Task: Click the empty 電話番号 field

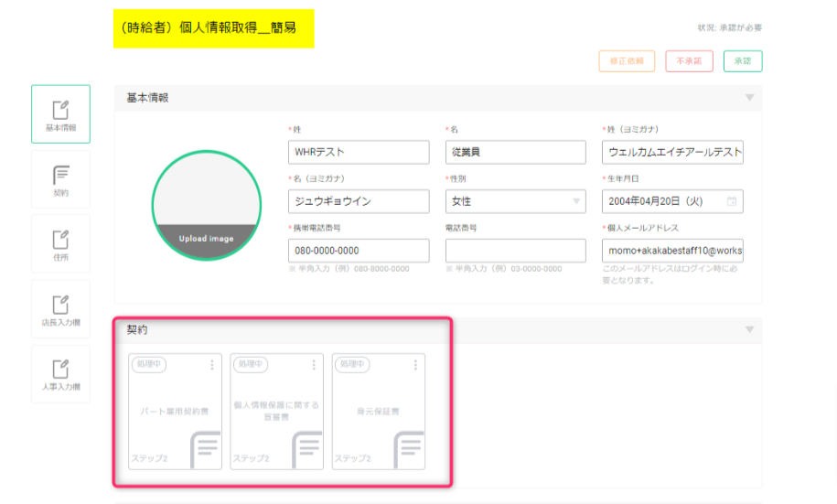Action: coord(516,251)
